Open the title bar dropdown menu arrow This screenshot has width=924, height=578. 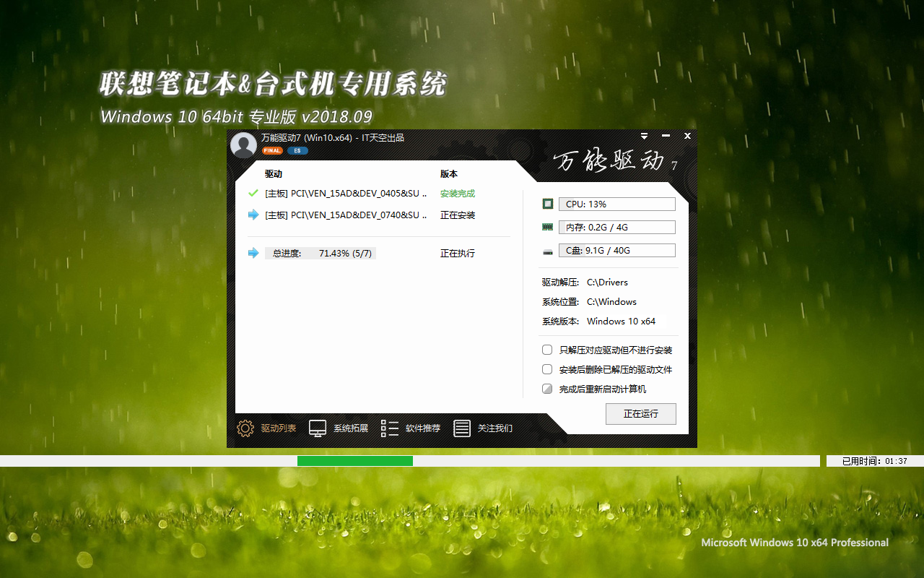click(x=644, y=136)
